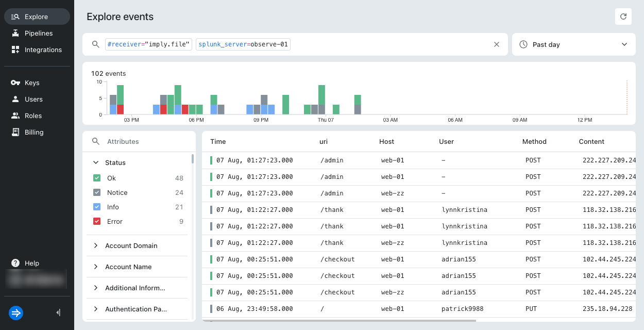Expand the Account Name attribute
Image resolution: width=644 pixels, height=330 pixels.
tap(96, 267)
